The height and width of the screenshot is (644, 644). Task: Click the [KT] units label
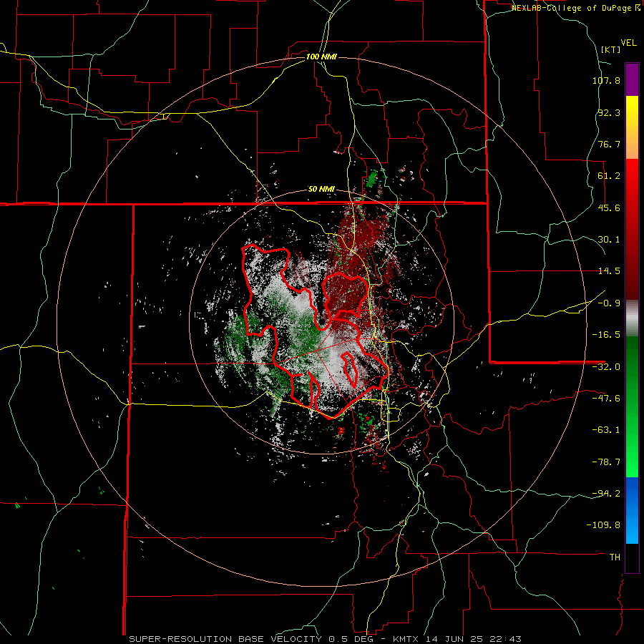click(x=610, y=49)
